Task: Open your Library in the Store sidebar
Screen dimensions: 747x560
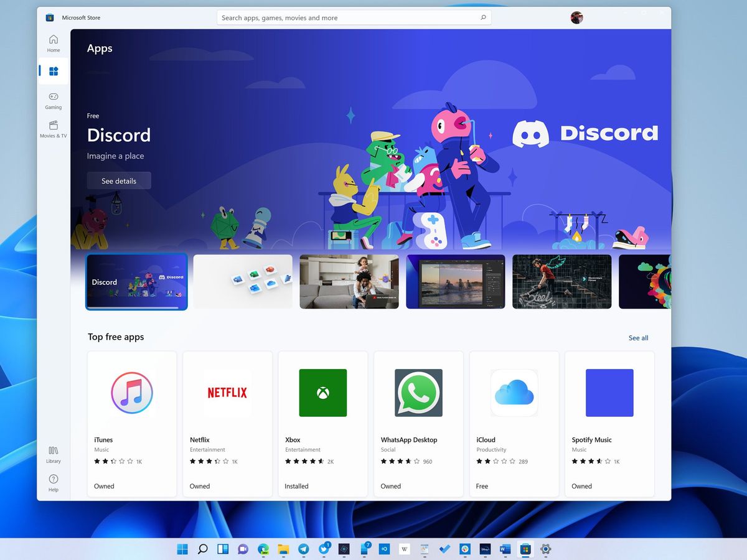Action: coord(53,454)
